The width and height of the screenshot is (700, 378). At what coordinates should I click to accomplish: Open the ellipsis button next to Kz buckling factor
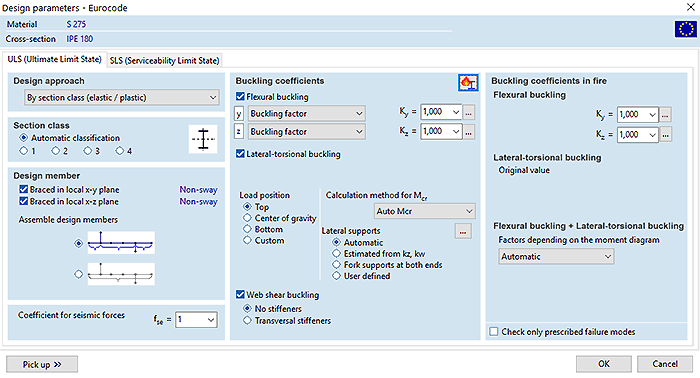click(468, 132)
